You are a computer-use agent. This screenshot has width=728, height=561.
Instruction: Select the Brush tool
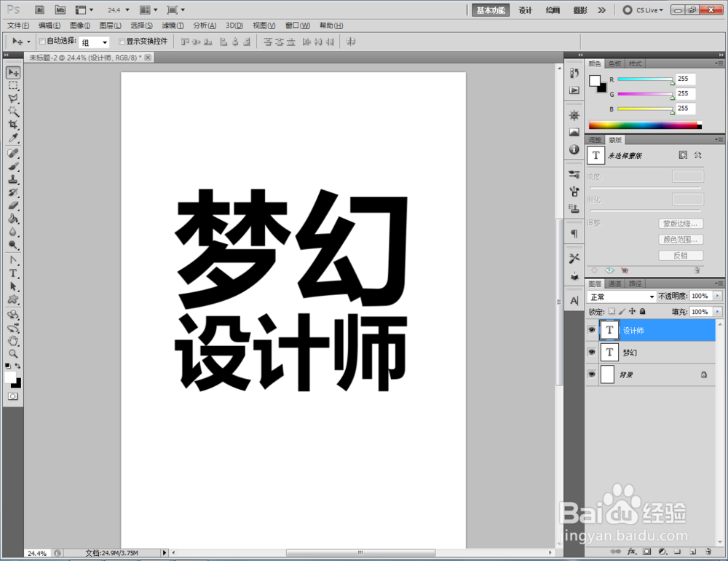(13, 166)
